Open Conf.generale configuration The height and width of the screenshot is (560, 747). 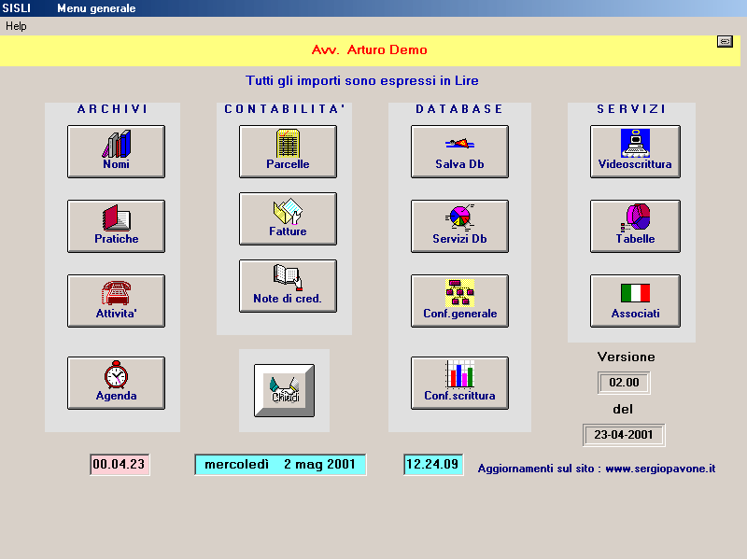459,301
